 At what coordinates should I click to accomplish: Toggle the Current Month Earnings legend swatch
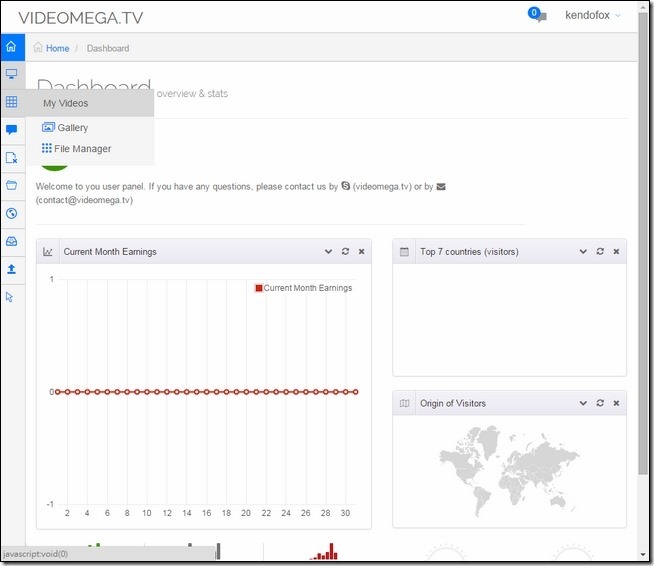point(259,288)
